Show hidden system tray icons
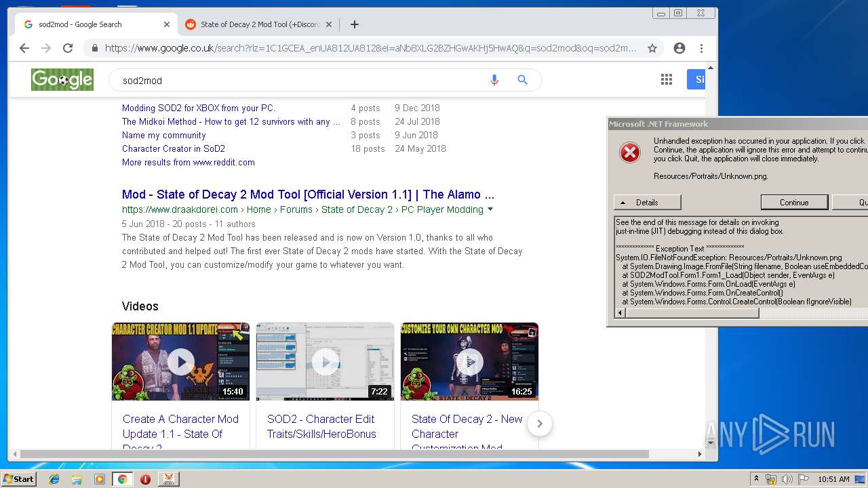Image resolution: width=868 pixels, height=488 pixels. pyautogui.click(x=757, y=479)
